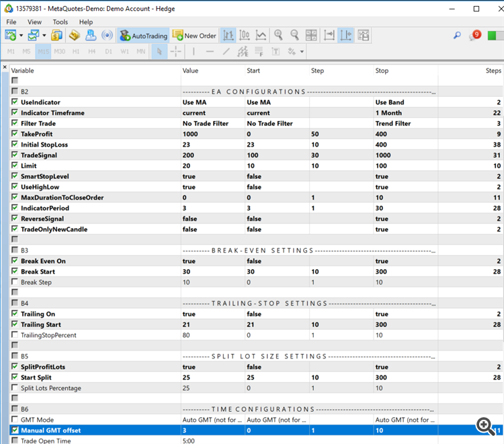Click the tile windows grid icon
Image resolution: width=504 pixels, height=444 pixels.
(x=311, y=36)
